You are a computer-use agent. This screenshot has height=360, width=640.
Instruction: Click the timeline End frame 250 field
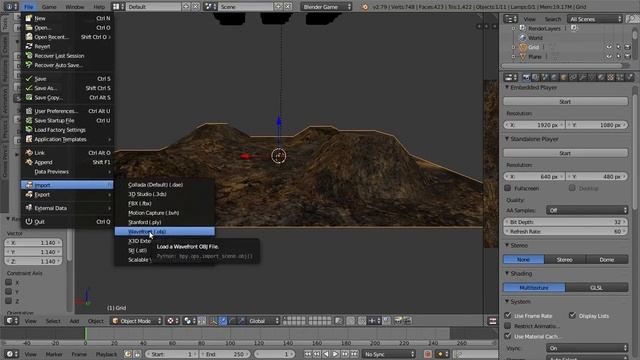coord(226,354)
